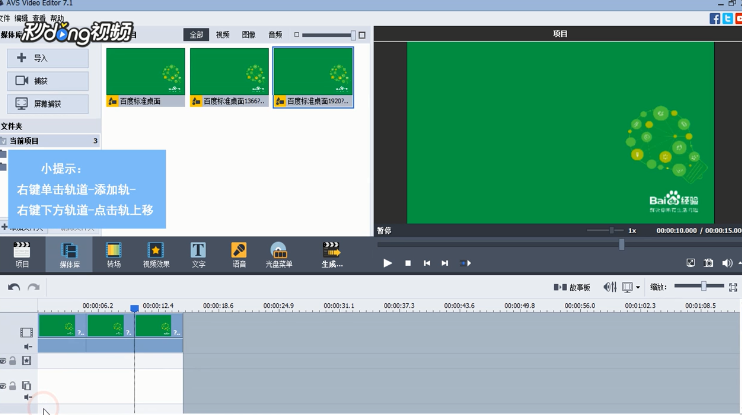742x415 pixels.
Task: Click the 捕获 capture button
Action: pos(48,80)
